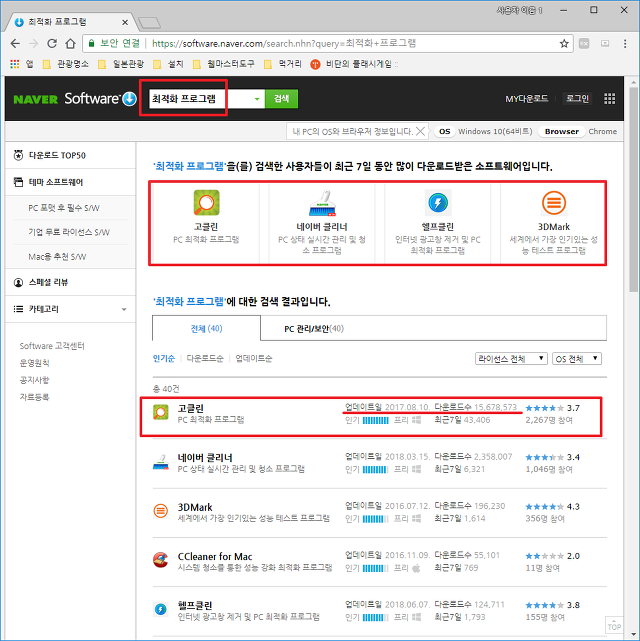Open 다운로드 TOP50 menu
Image resolution: width=640 pixels, height=641 pixels.
[70, 155]
